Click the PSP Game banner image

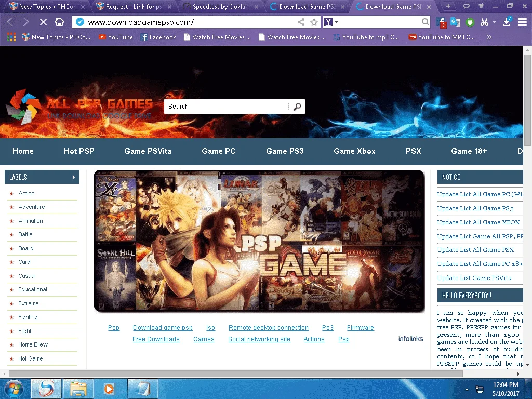pos(259,241)
